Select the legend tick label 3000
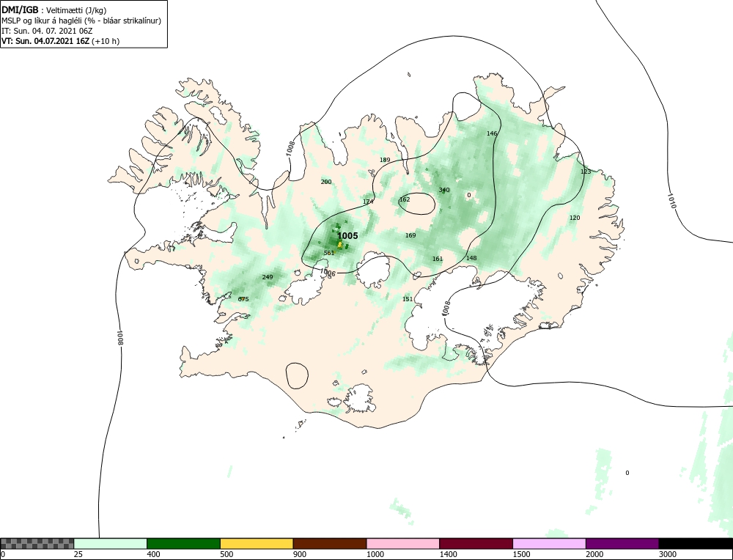 point(668,554)
